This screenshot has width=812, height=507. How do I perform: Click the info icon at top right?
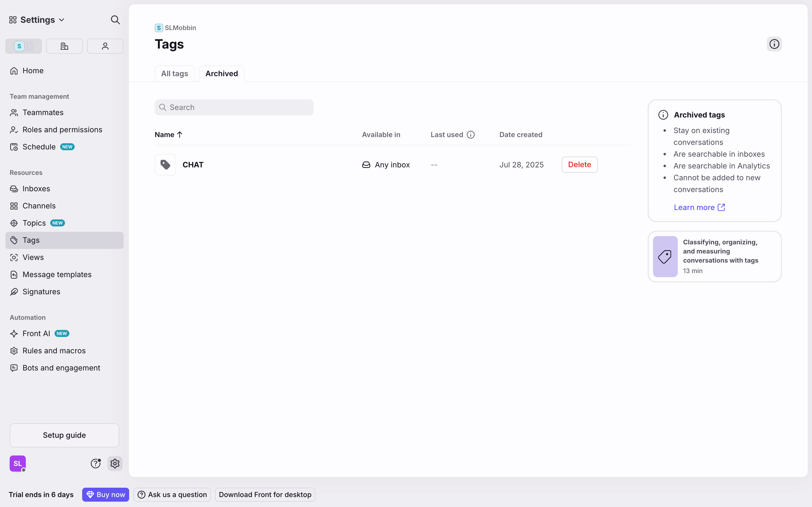[x=774, y=44]
